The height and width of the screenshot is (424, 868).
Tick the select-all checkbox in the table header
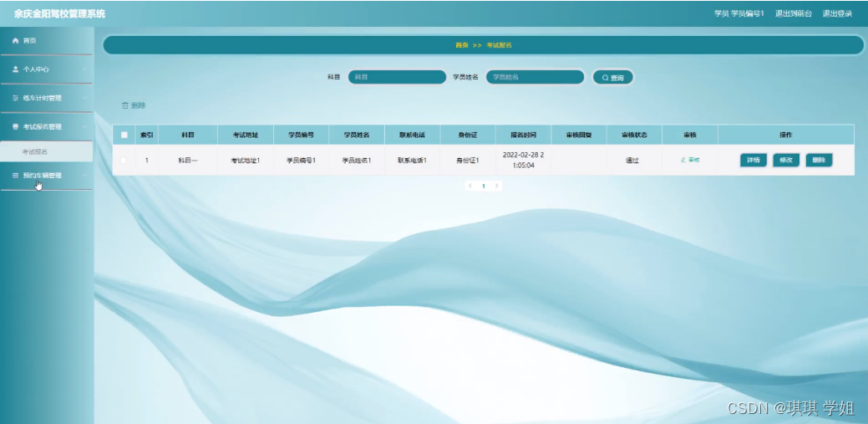coord(124,135)
